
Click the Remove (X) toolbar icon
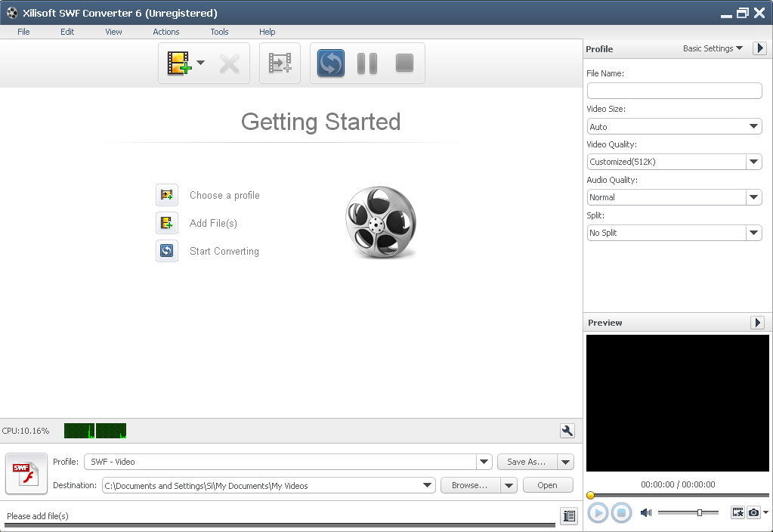tap(229, 63)
